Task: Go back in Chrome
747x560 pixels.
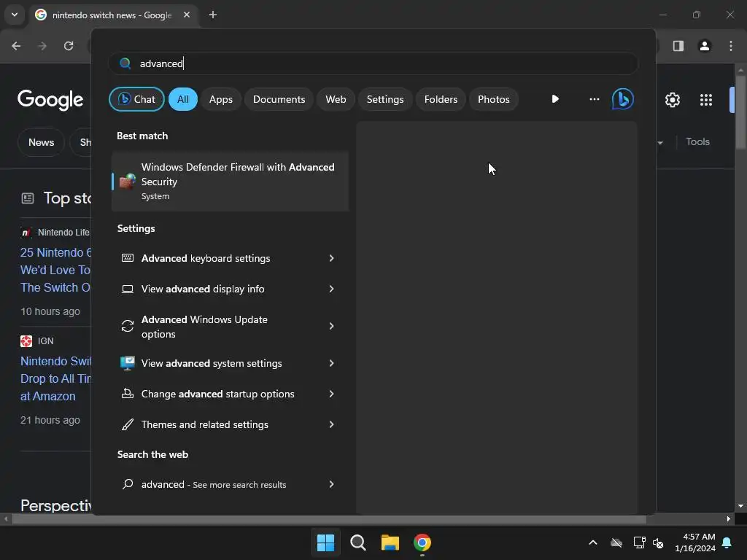Action: [16, 46]
